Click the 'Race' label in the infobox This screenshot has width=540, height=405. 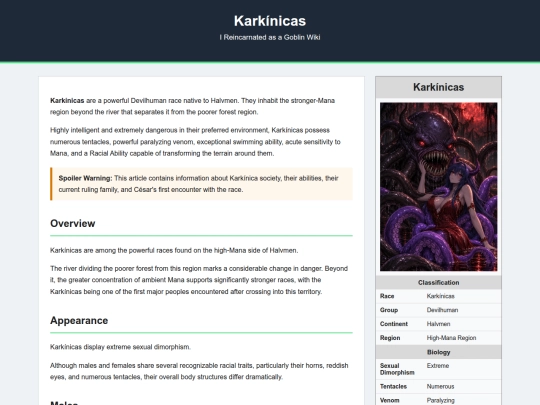[387, 296]
